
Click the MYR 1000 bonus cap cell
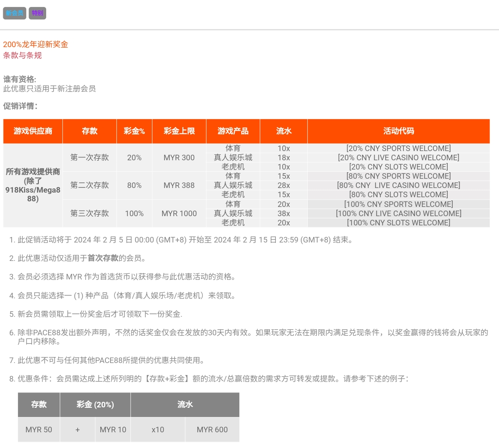[179, 213]
